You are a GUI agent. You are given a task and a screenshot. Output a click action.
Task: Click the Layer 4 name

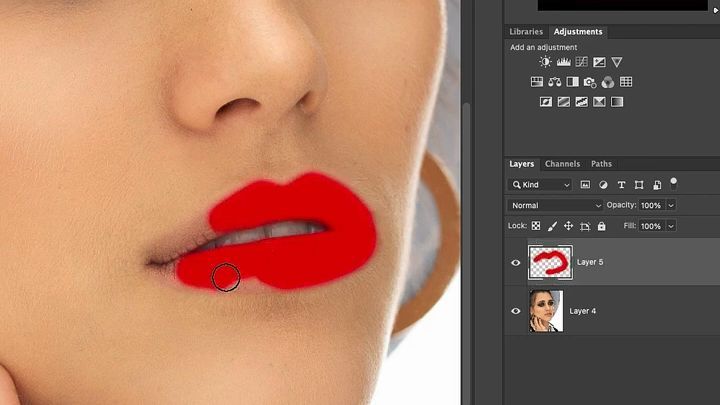pos(583,311)
